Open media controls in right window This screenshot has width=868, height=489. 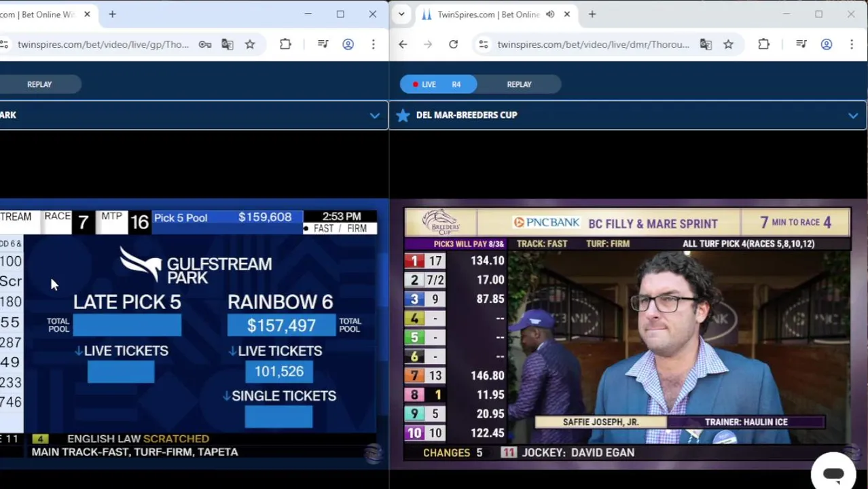click(x=801, y=44)
